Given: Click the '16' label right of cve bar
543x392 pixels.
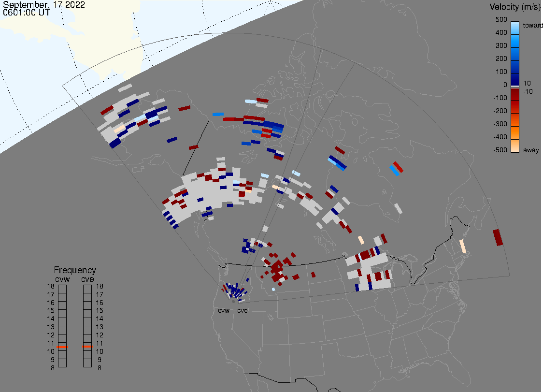Looking at the screenshot, I should tap(100, 303).
